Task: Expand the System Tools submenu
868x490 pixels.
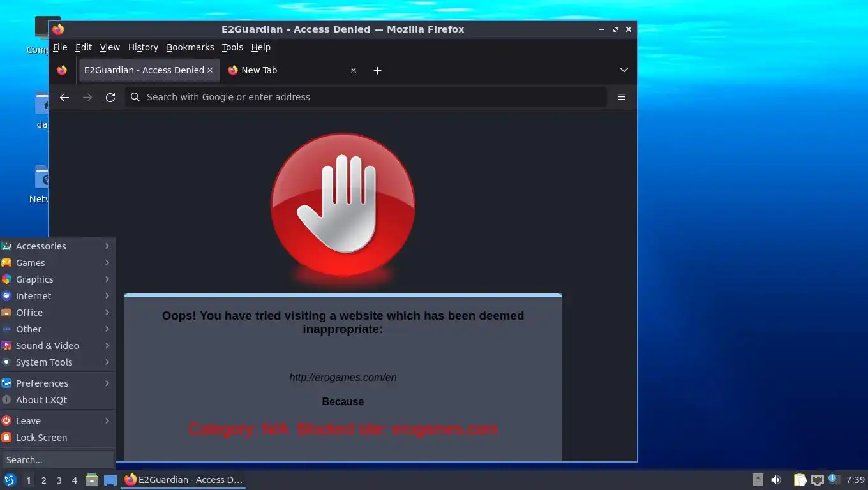Action: (57, 362)
